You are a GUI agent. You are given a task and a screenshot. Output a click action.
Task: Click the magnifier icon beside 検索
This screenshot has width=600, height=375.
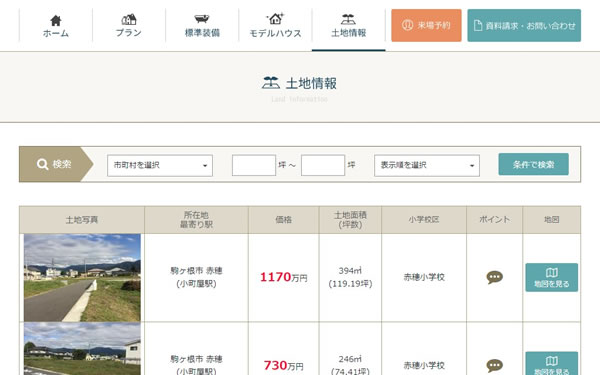pos(42,165)
